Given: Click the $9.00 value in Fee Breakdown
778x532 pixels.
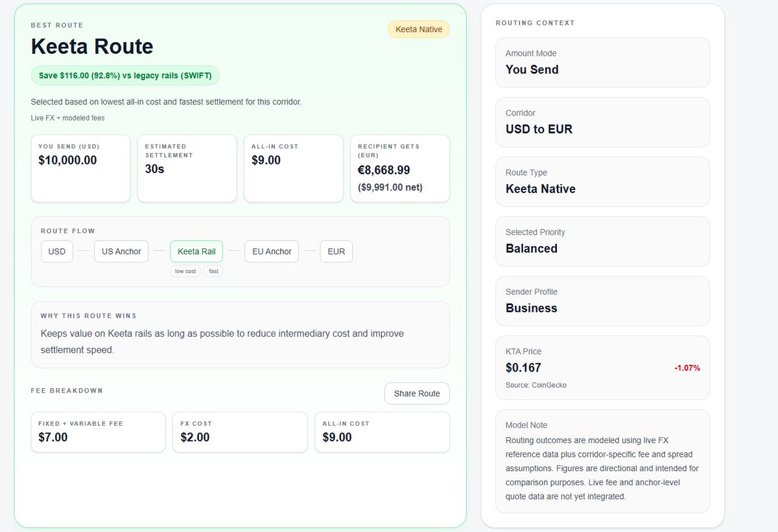Looking at the screenshot, I should tap(337, 437).
